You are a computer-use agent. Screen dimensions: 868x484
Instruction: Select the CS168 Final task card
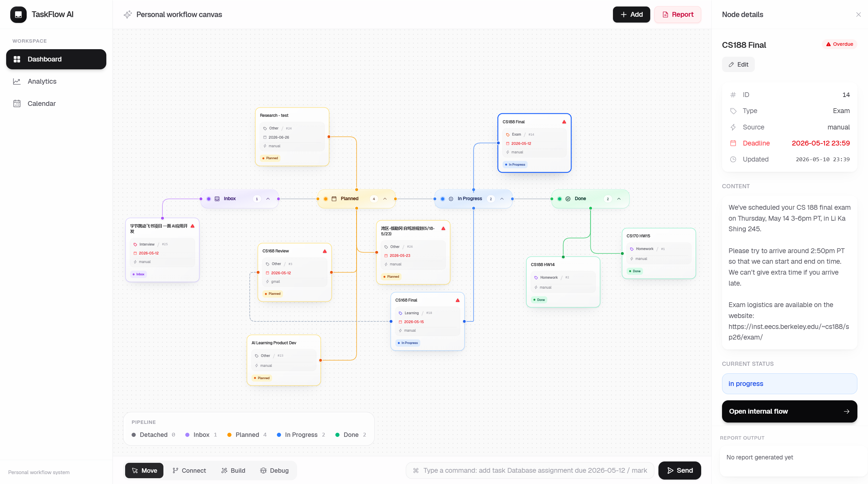(428, 321)
